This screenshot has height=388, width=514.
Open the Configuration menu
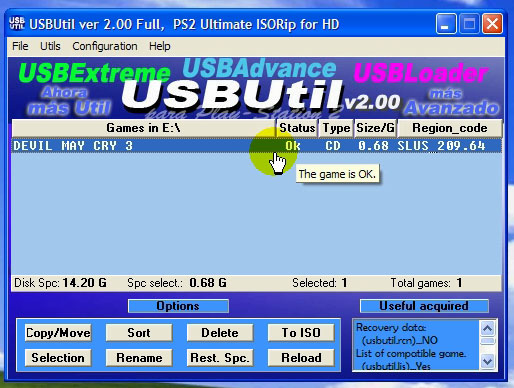tap(105, 46)
